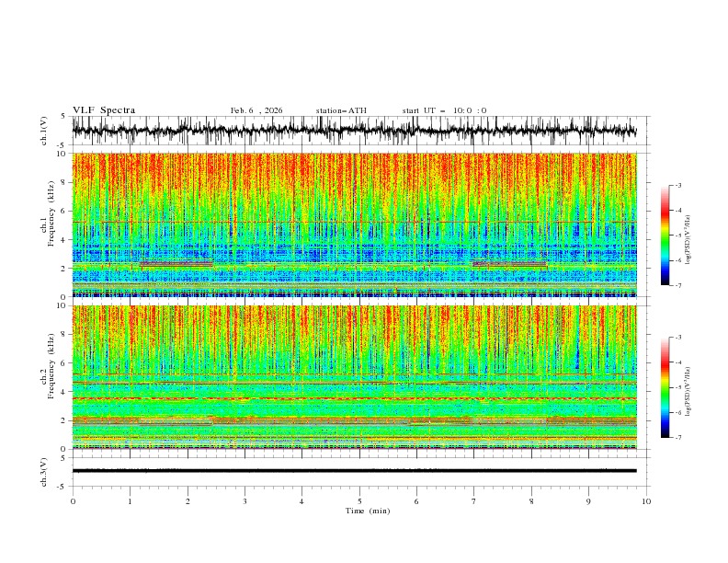This screenshot has height=563, width=728.
Task: Click the time axis tick label "10"
Action: point(646,501)
